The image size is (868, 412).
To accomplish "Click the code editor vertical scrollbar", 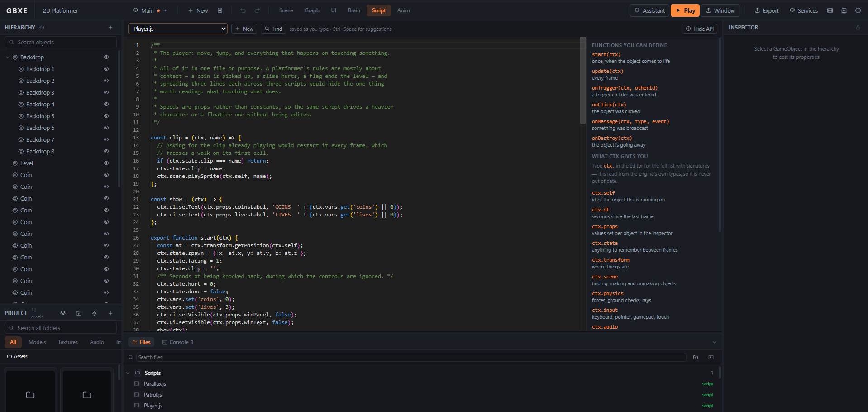I will 583,80.
